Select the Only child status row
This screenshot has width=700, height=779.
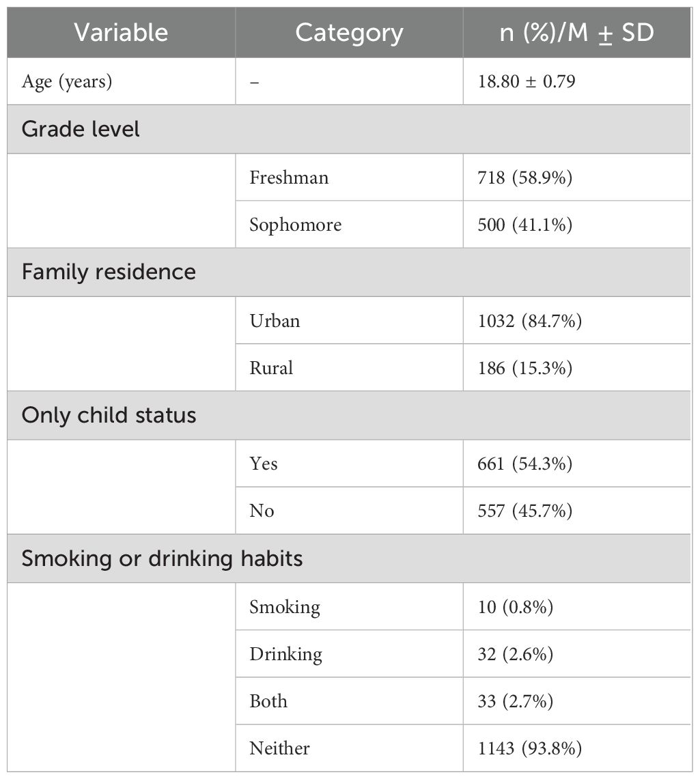(x=109, y=415)
